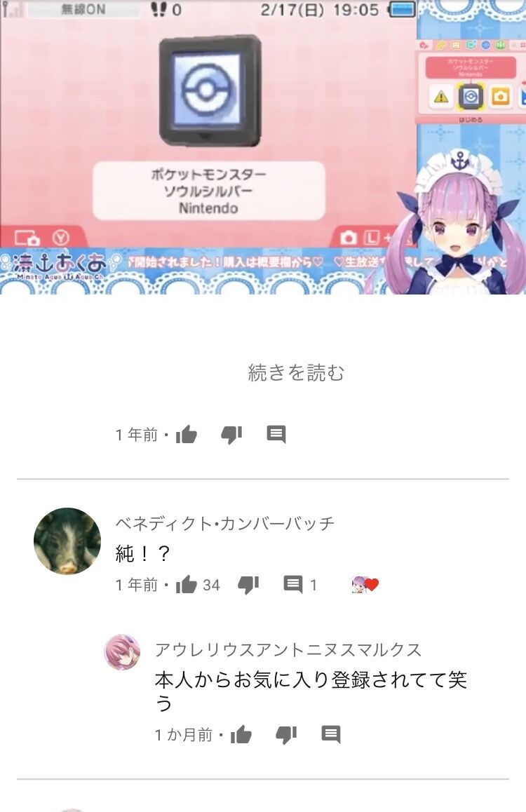The image size is (526, 812).
Task: Open アウレリウスアントニヌスマルクス profile avatar
Action: (x=122, y=652)
